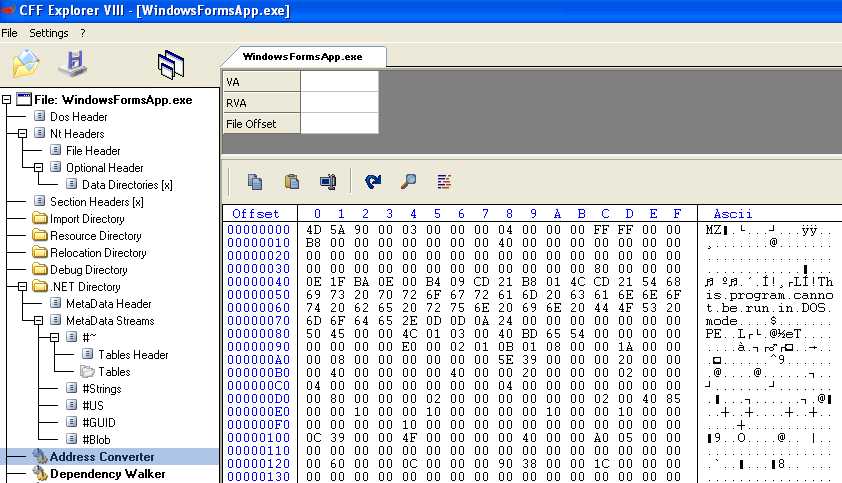Collapse the Nt Headers tree branch
Screen dimensions: 842x483
tap(23, 134)
